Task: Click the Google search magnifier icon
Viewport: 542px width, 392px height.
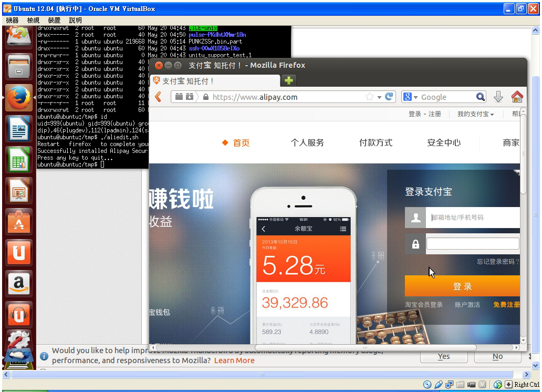Action: click(x=480, y=97)
